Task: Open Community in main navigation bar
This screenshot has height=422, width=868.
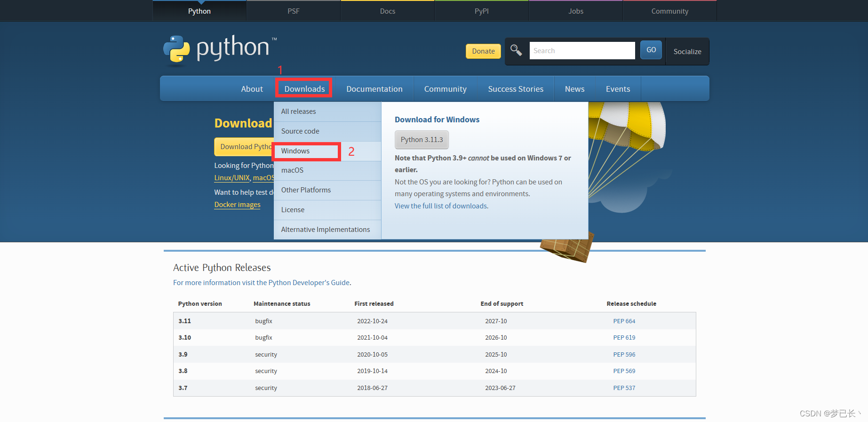Action: 446,89
